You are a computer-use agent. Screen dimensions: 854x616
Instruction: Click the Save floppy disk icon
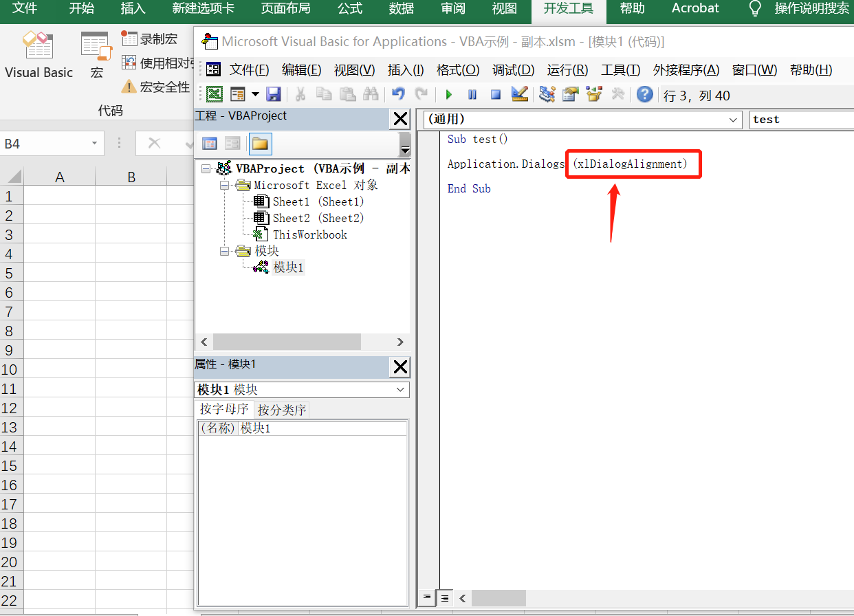273,95
